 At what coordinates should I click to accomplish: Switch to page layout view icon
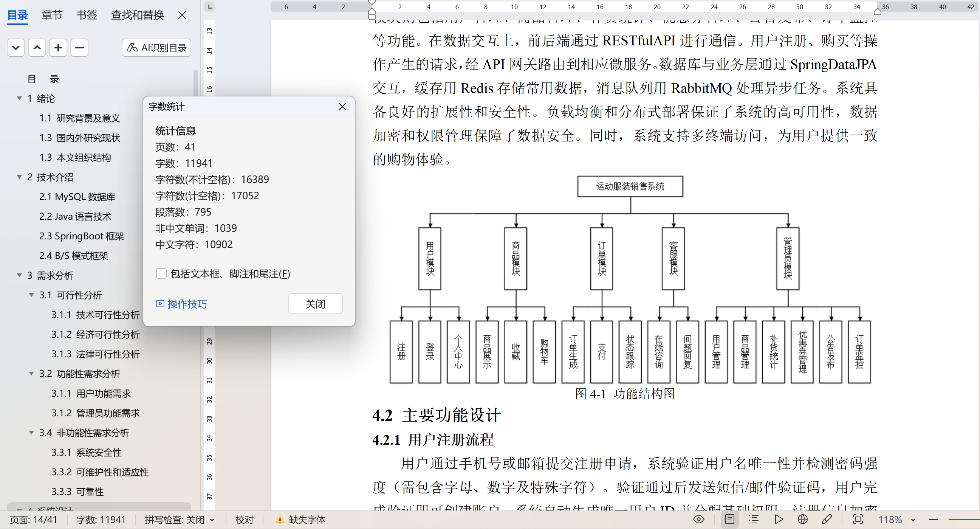click(729, 520)
